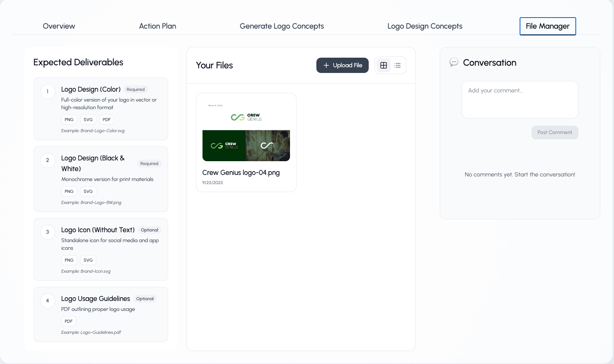The image size is (614, 364).
Task: Switch to grid view of files
Action: pyautogui.click(x=384, y=65)
